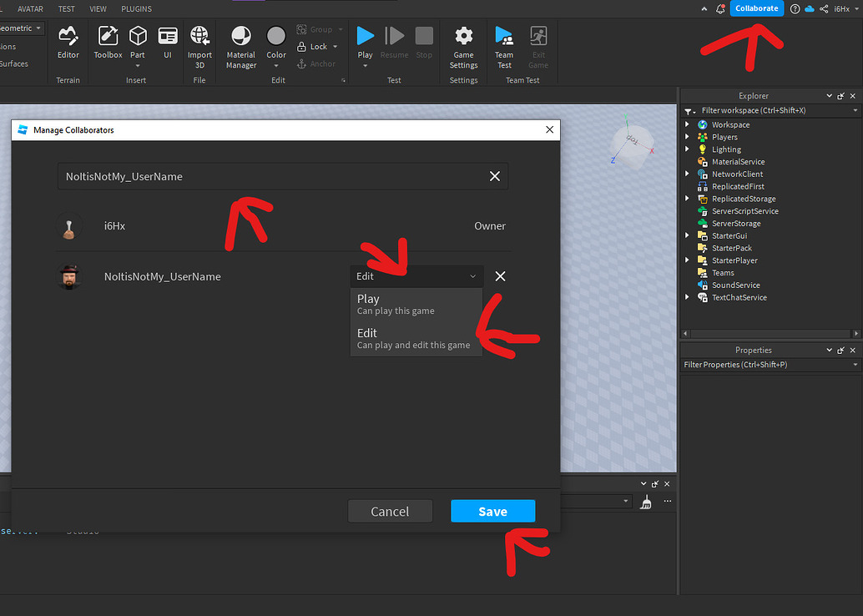Open the Edit permission dropdown
Image resolution: width=863 pixels, height=616 pixels.
pyautogui.click(x=416, y=275)
